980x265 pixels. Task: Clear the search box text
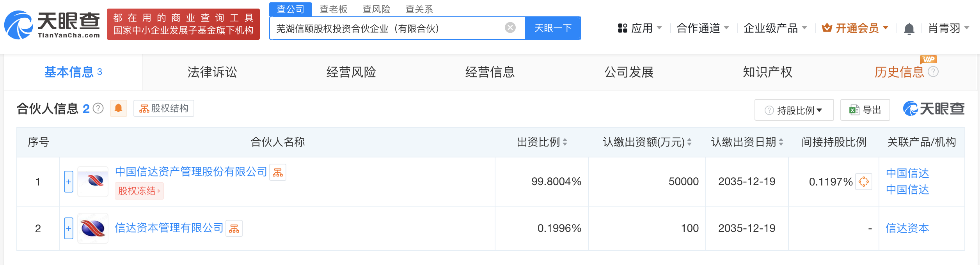tap(510, 28)
